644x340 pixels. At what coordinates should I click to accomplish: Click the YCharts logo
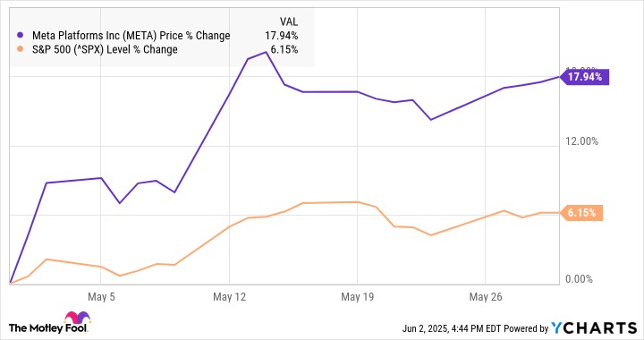coord(594,327)
